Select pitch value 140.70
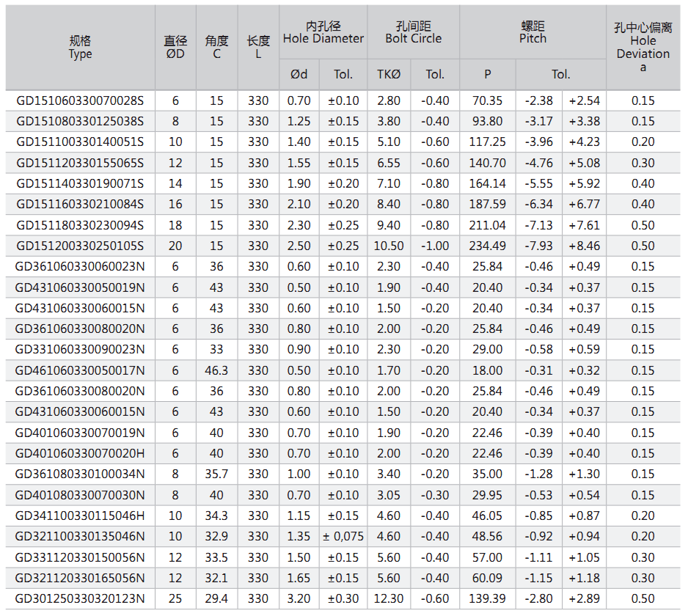The width and height of the screenshot is (688, 616). pyautogui.click(x=488, y=164)
